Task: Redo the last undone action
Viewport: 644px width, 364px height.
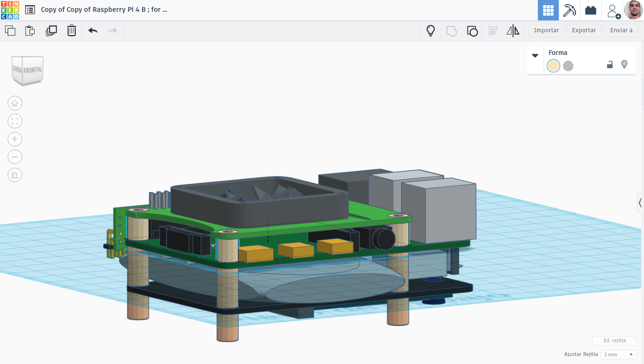Action: pyautogui.click(x=113, y=31)
